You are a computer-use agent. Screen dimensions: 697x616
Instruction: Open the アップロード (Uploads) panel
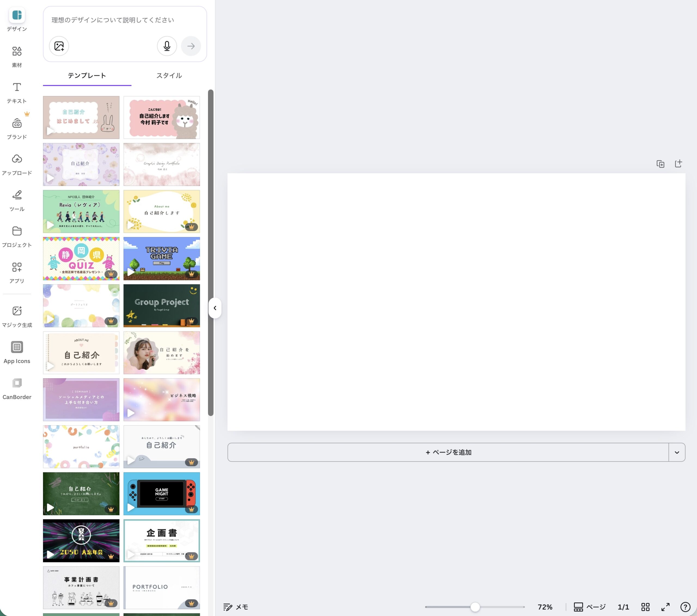pos(16,162)
